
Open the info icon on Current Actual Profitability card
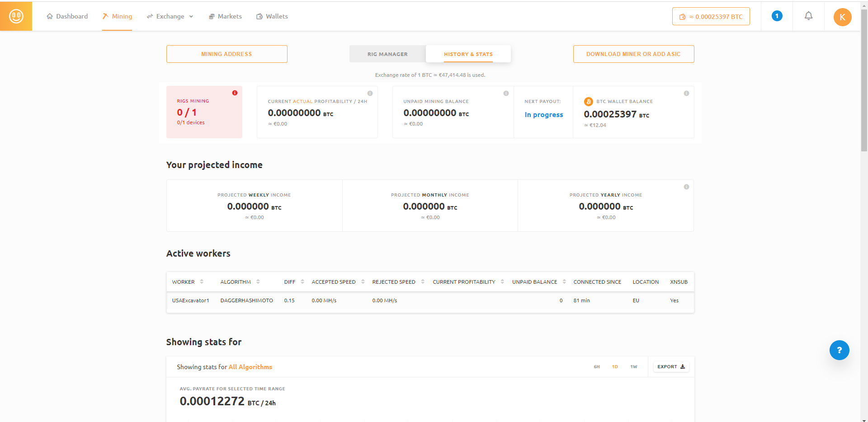coord(370,93)
